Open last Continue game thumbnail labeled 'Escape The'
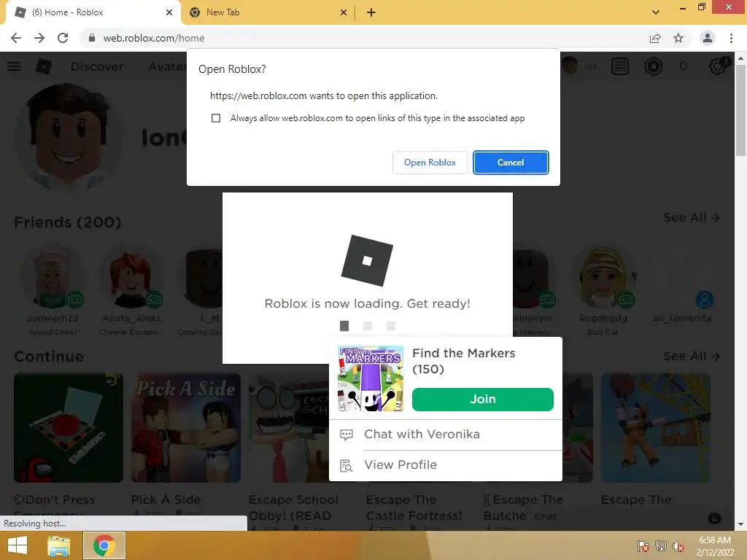 point(656,427)
